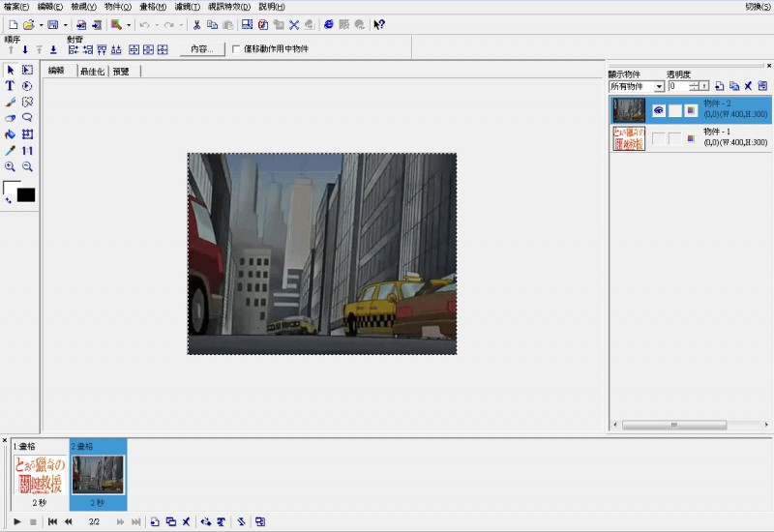Open the 物件(O) menu
Screen dimensions: 774x532
coord(118,7)
